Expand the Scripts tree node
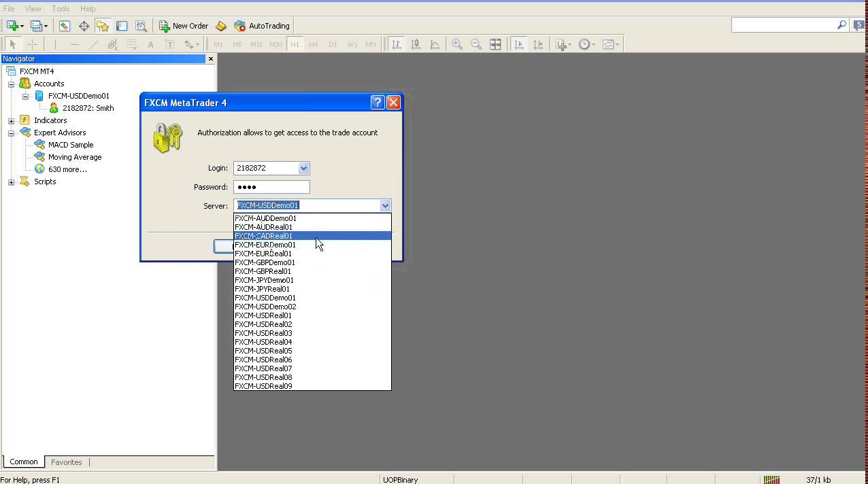 (11, 181)
